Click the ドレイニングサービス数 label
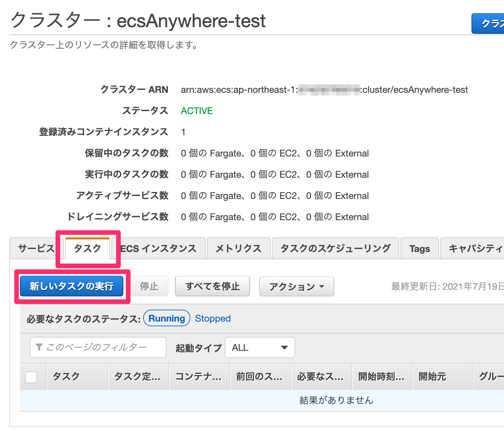Viewport: 504px width, 433px height. [x=118, y=217]
